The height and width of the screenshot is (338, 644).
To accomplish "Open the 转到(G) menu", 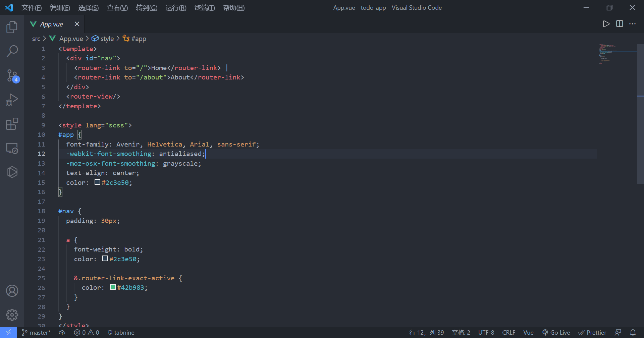I will coord(147,8).
